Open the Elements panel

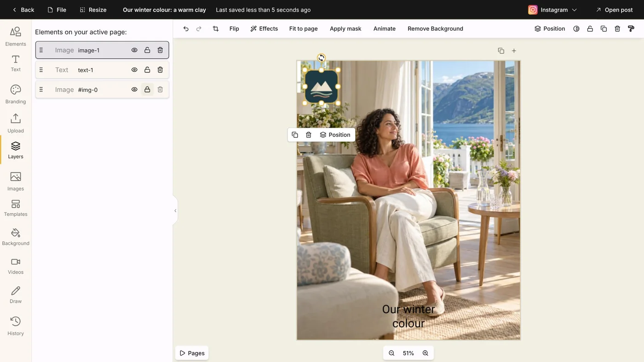(16, 37)
